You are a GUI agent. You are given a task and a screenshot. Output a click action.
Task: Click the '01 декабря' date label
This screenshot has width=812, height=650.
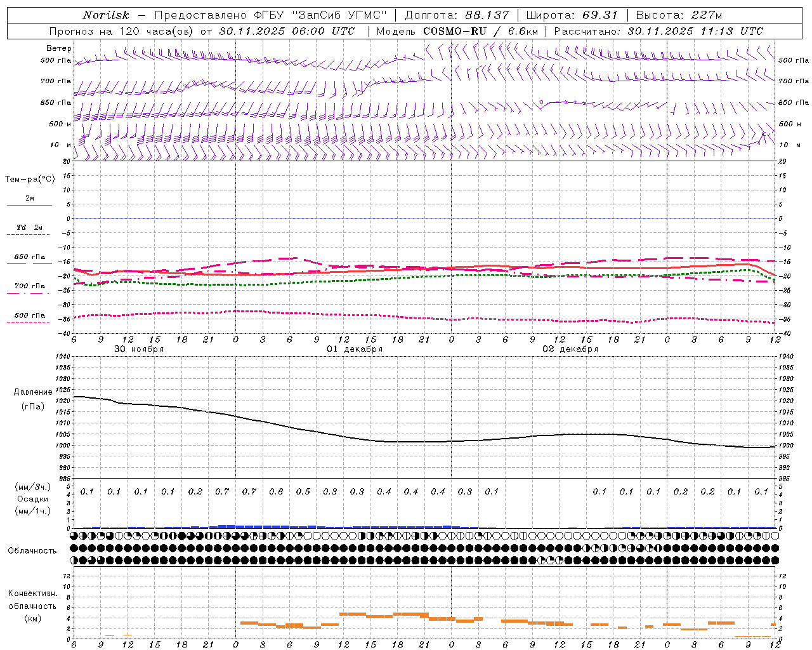click(355, 349)
